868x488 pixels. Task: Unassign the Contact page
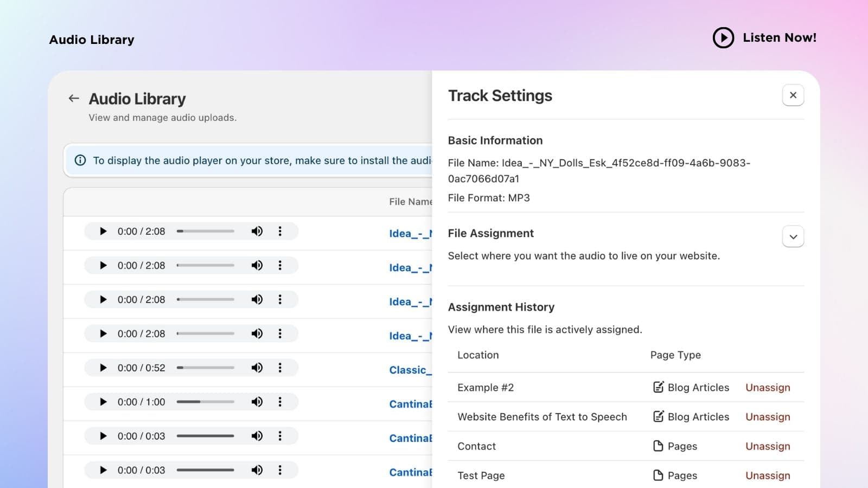(x=768, y=446)
